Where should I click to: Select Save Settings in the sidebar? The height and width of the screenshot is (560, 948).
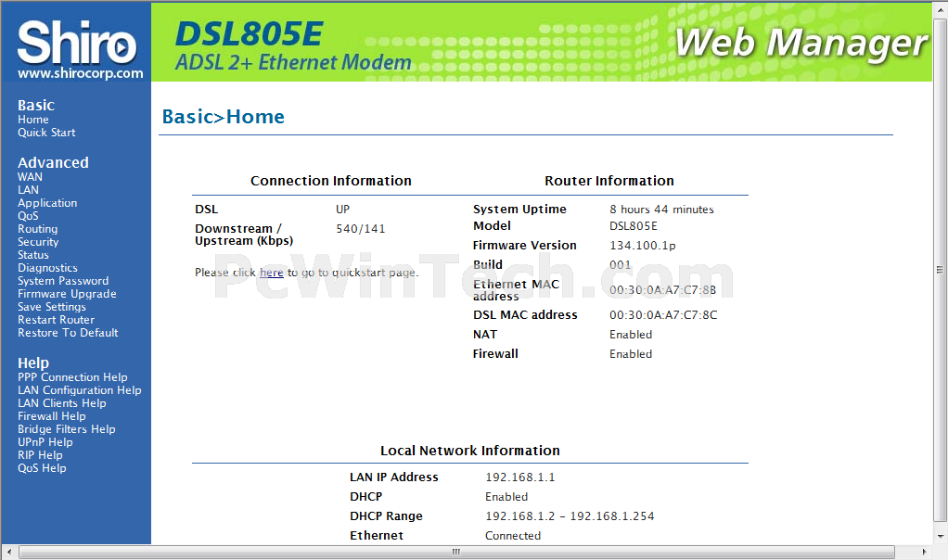tap(52, 307)
